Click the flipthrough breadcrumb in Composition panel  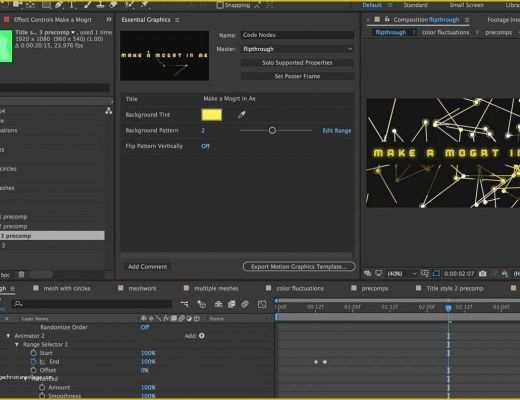(x=391, y=32)
